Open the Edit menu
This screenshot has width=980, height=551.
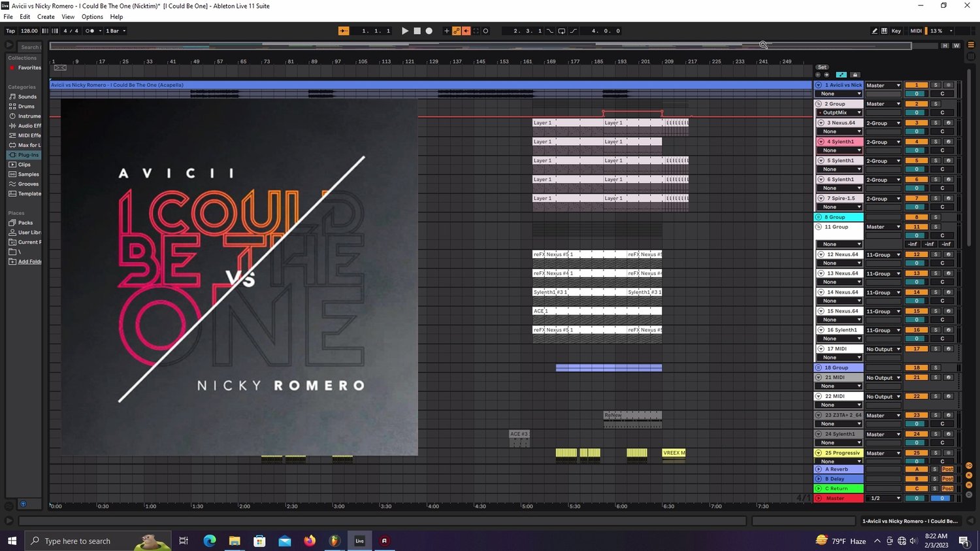25,17
